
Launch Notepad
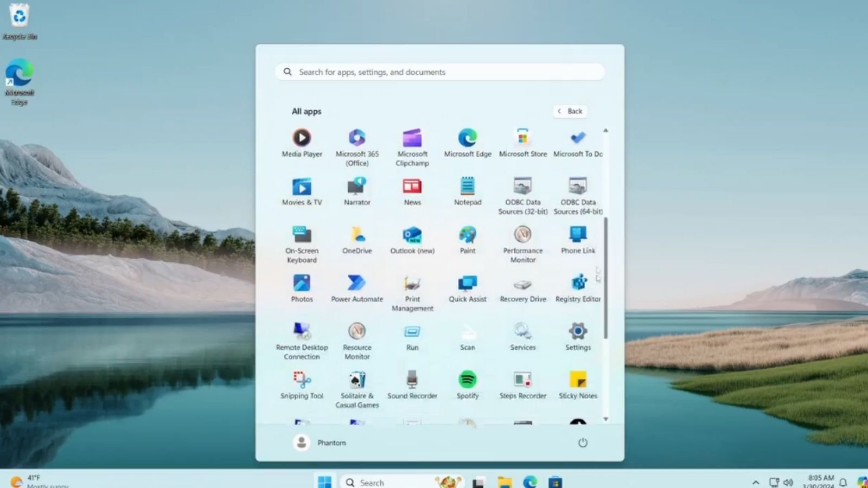point(468,191)
